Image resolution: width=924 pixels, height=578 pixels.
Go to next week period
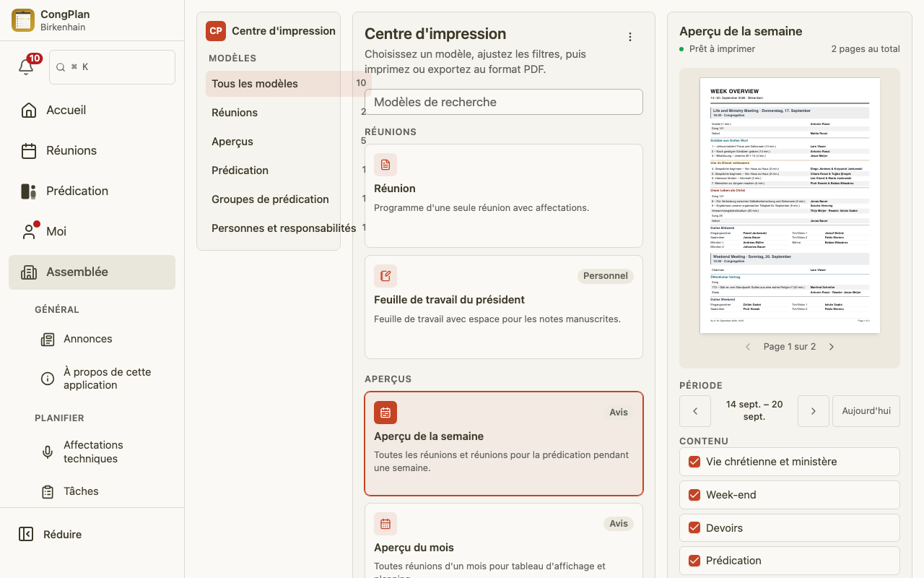pos(814,411)
